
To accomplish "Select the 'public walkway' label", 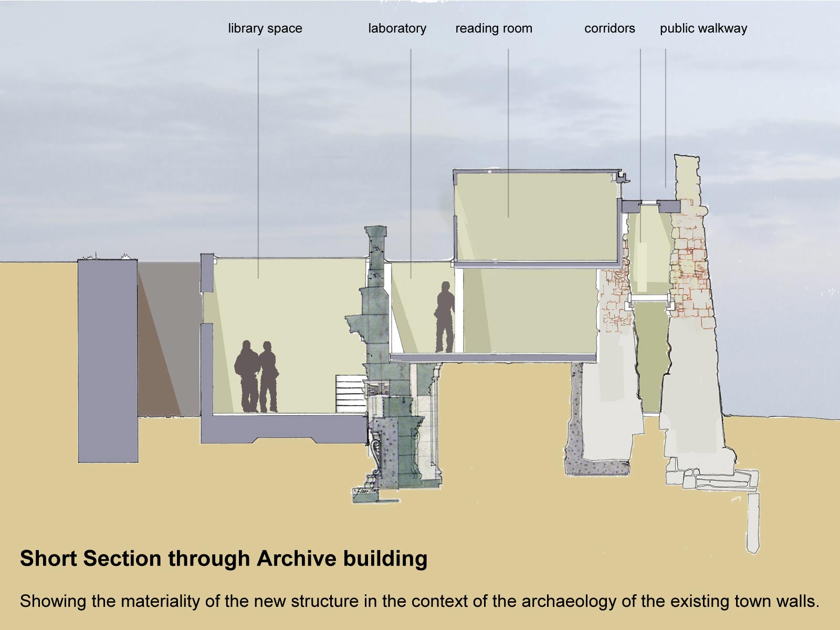I will click(703, 28).
